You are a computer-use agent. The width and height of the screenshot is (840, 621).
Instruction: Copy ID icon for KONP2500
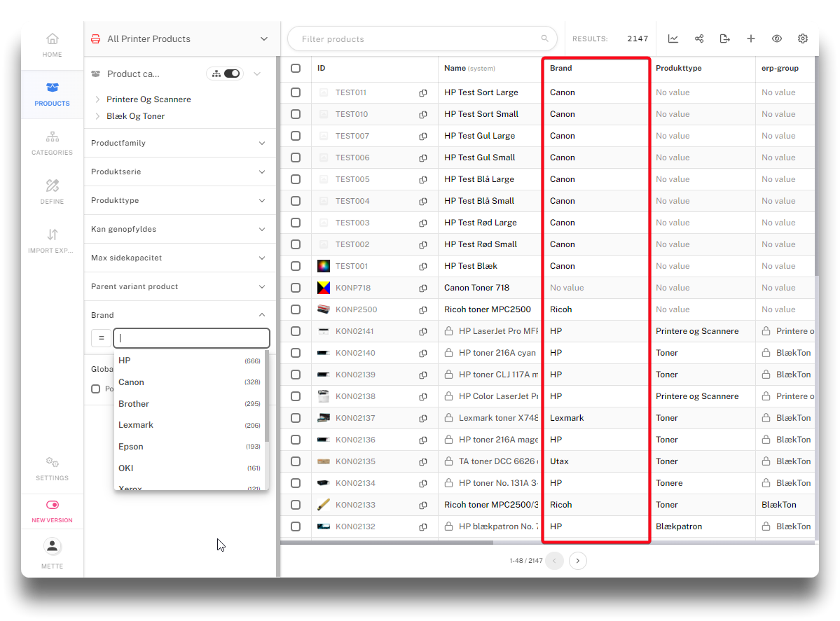point(422,309)
